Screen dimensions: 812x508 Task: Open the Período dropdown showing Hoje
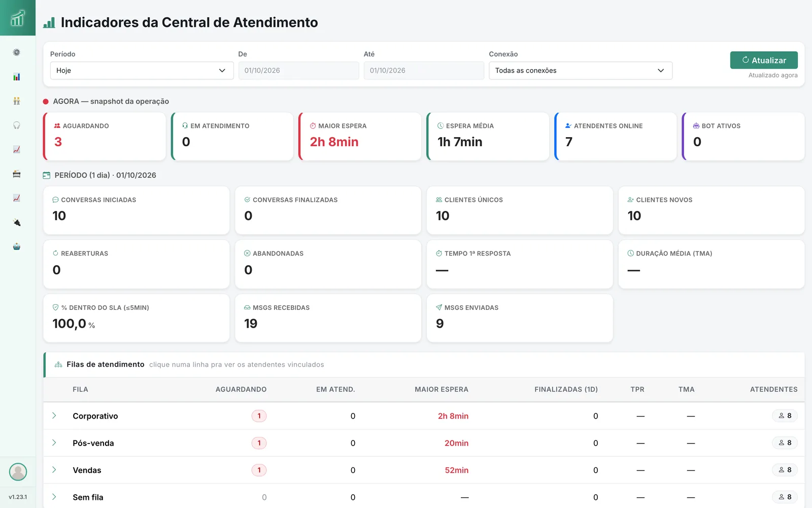coord(142,71)
